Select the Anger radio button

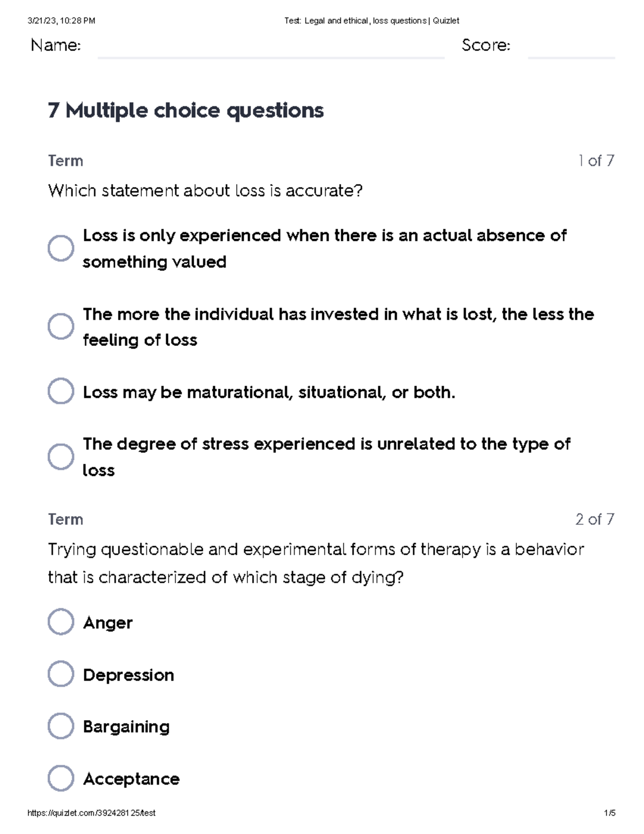point(61,622)
